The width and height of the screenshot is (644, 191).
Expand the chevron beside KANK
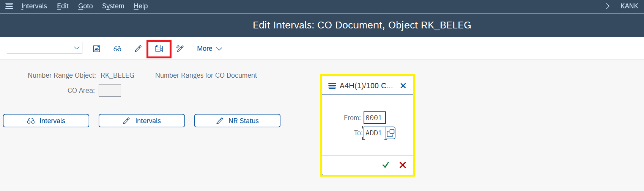tap(608, 6)
